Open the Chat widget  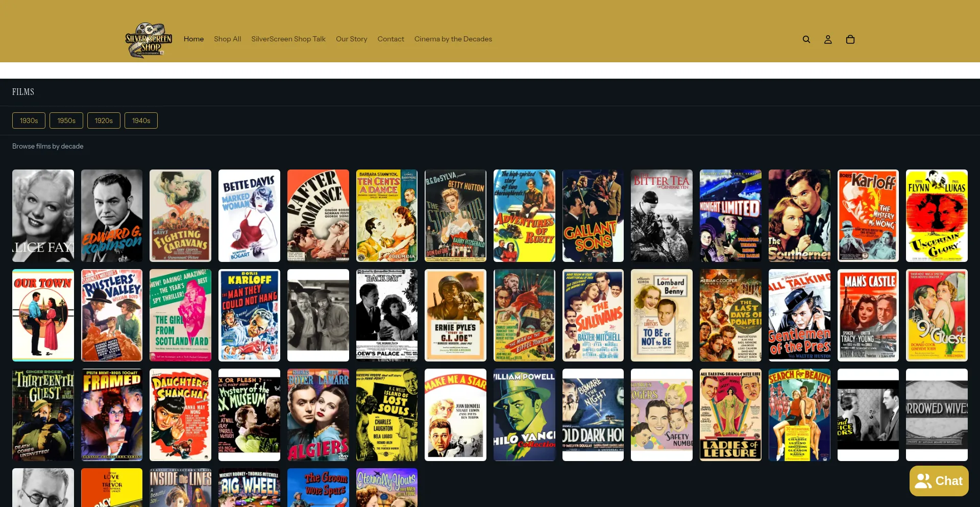[x=939, y=481]
